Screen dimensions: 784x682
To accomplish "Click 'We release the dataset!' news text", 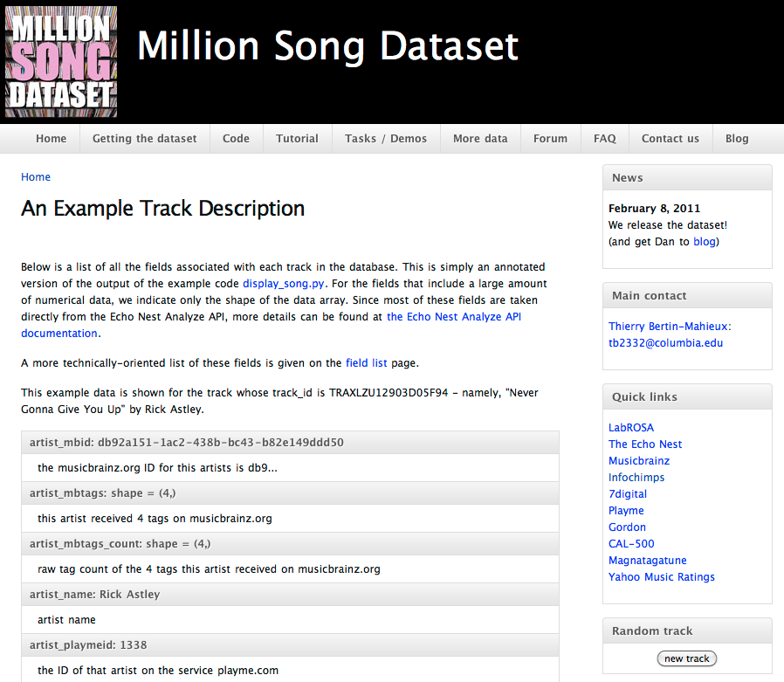I will 668,225.
